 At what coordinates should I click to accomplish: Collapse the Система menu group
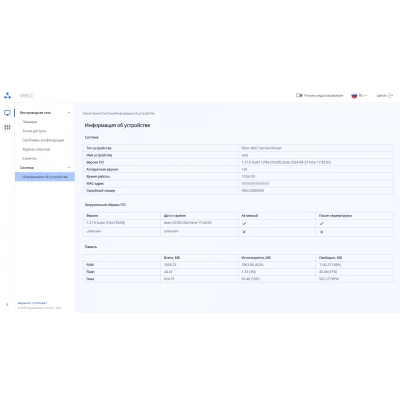[69, 168]
